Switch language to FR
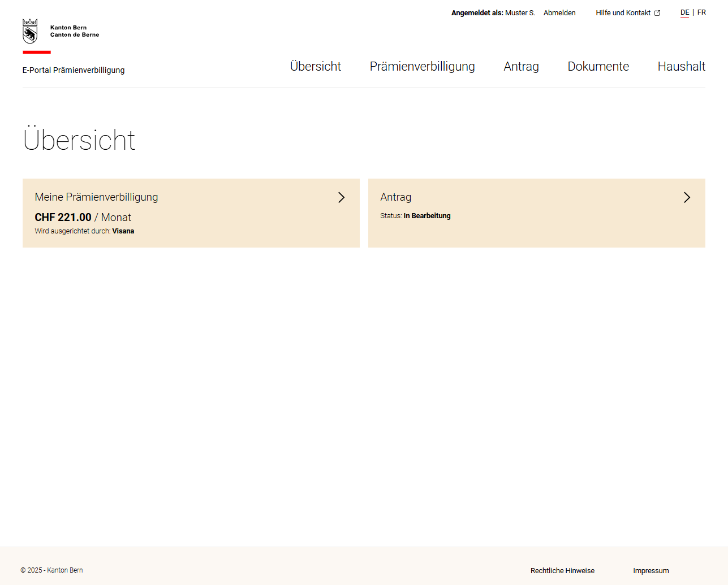Viewport: 728px width, 585px height. click(x=701, y=12)
